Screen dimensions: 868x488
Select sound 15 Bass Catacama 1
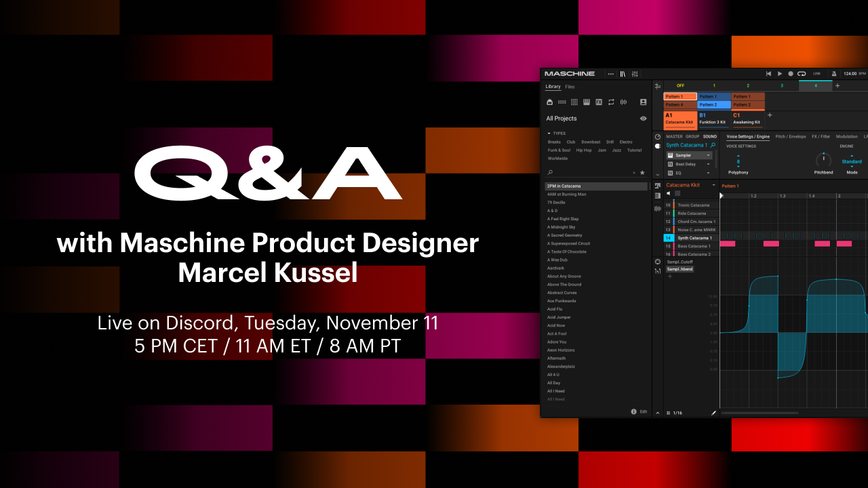click(x=690, y=246)
